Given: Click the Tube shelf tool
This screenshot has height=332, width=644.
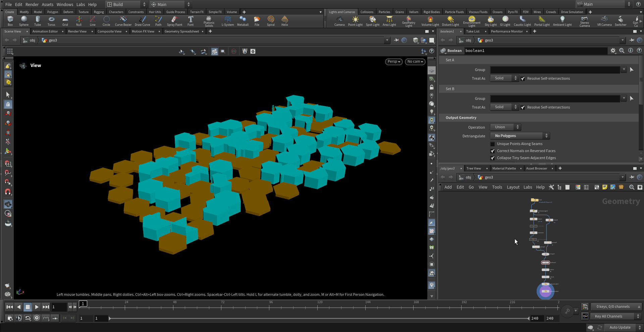Looking at the screenshot, I should 38,21.
